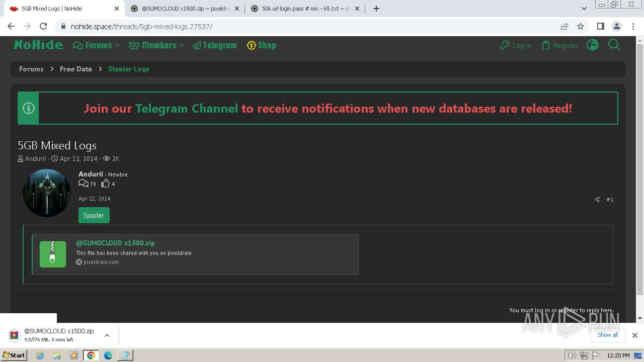The image size is (644, 362).
Task: Close the '50k url login pass' tab
Action: [x=357, y=9]
